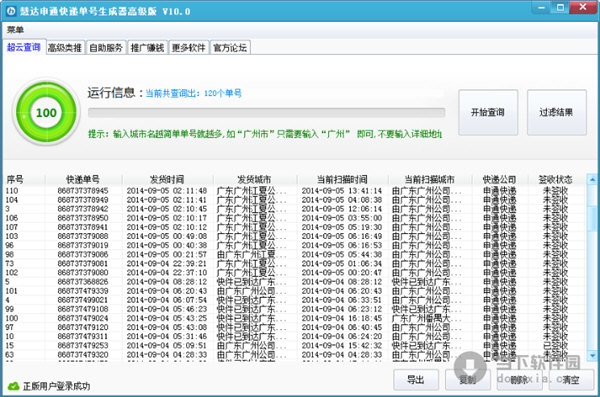Click sequence number 110 in the list
The width and height of the screenshot is (600, 397).
(12, 191)
